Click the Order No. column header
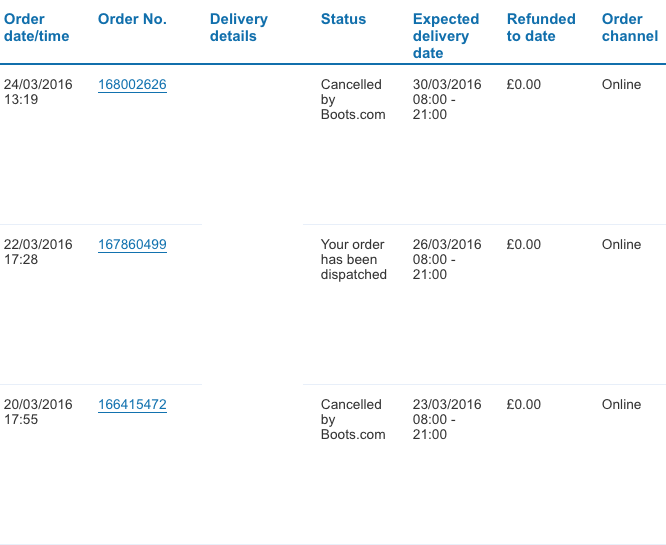 (133, 19)
